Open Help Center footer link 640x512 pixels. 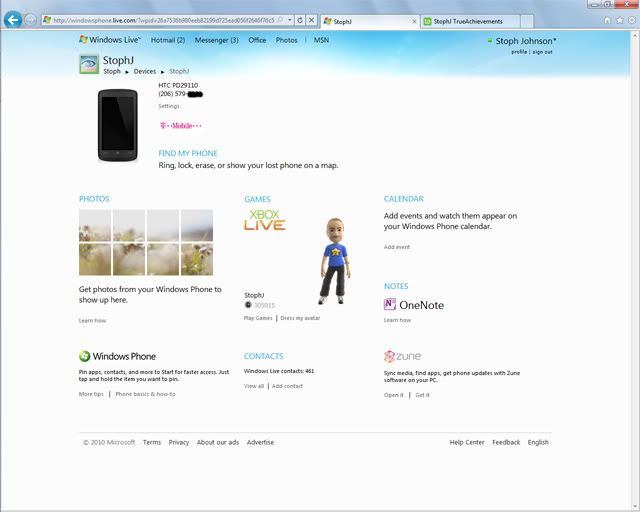coord(467,442)
